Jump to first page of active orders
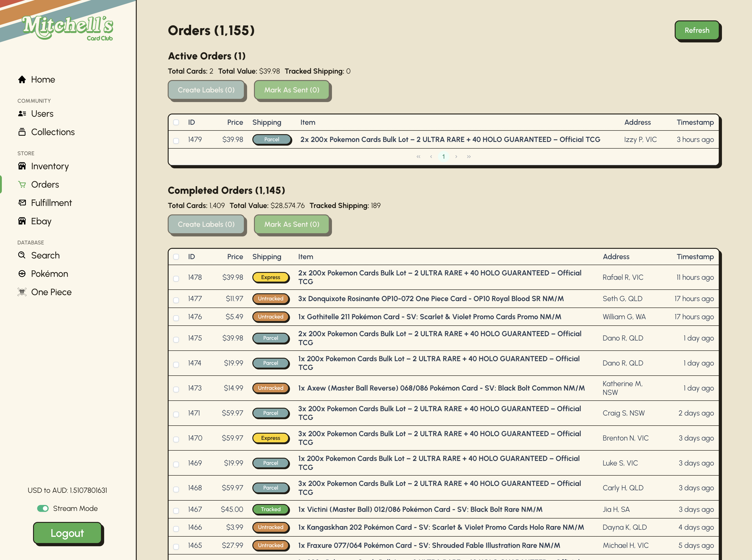This screenshot has height=560, width=752. 418,156
